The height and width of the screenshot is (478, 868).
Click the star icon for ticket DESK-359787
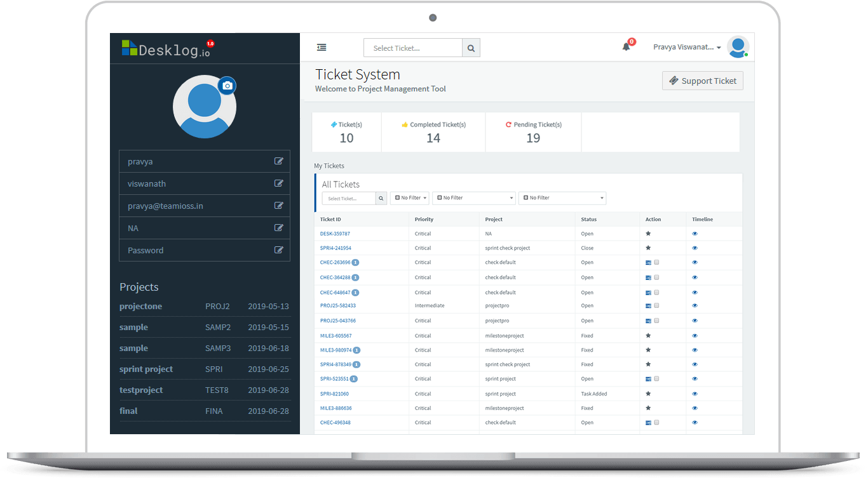648,233
